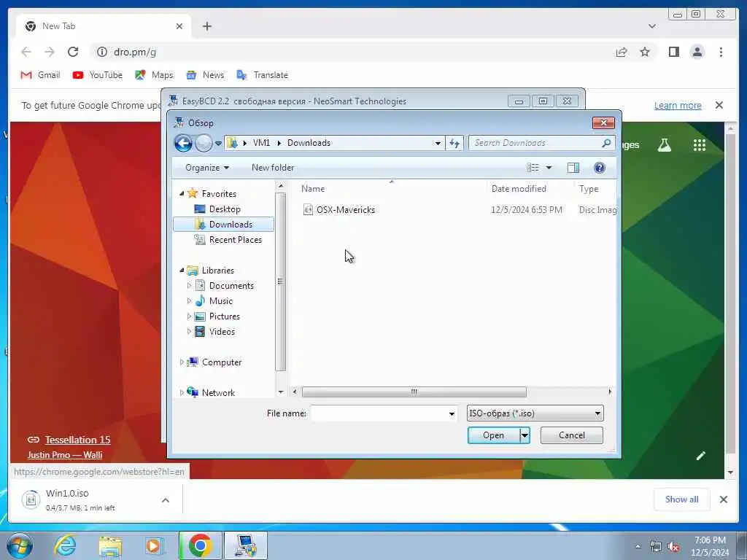Expand the Videos library

(189, 332)
